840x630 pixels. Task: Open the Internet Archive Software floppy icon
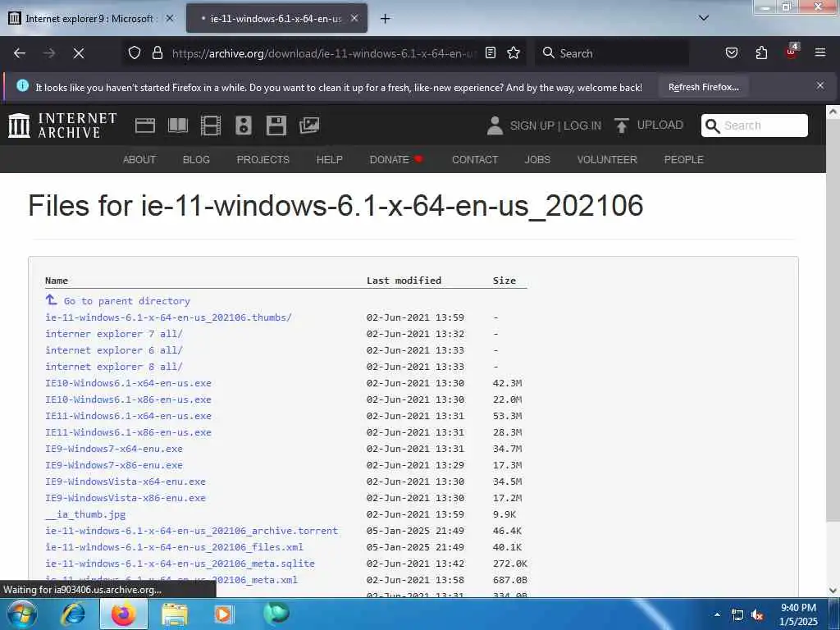point(276,126)
